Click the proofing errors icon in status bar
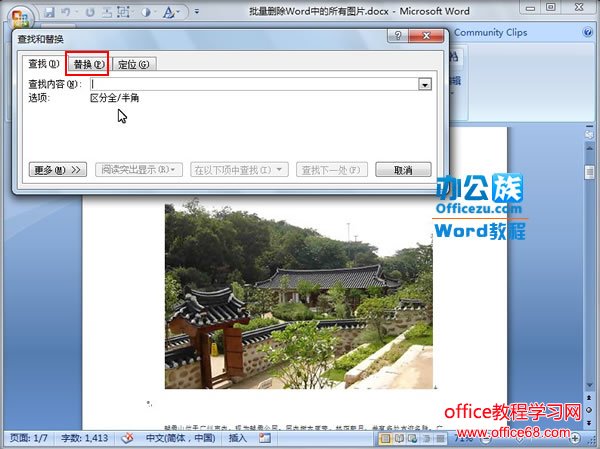Viewport: 600px width, 449px height. click(x=127, y=438)
